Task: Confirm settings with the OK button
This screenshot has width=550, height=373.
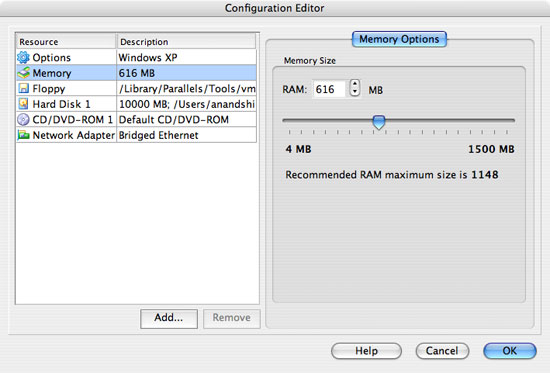Action: pos(510,351)
